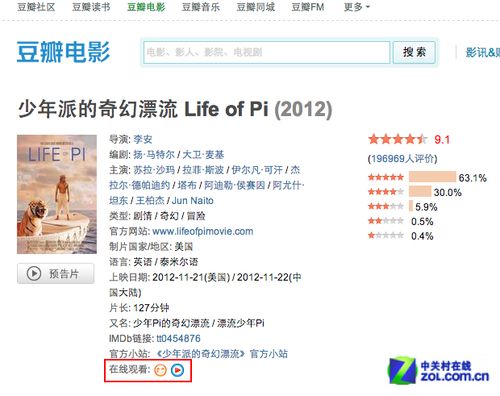
Task: Click the 制片国家/地区 美国 text
Action: pos(151,247)
